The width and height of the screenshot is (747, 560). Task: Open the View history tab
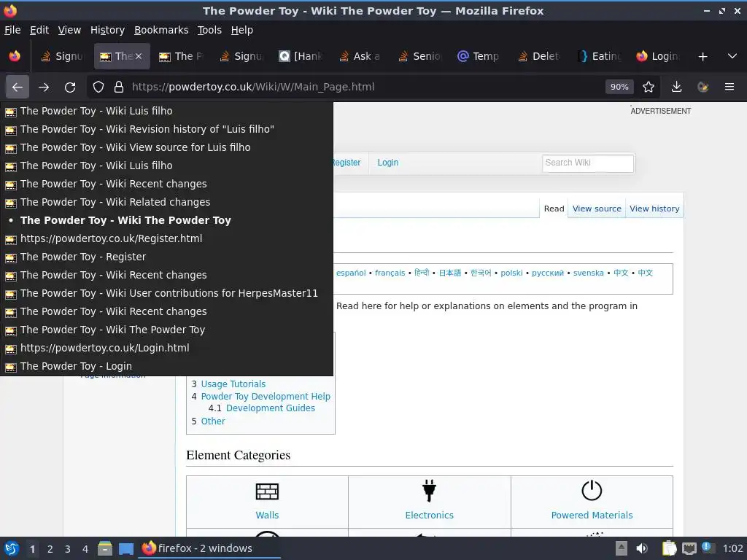click(x=654, y=209)
